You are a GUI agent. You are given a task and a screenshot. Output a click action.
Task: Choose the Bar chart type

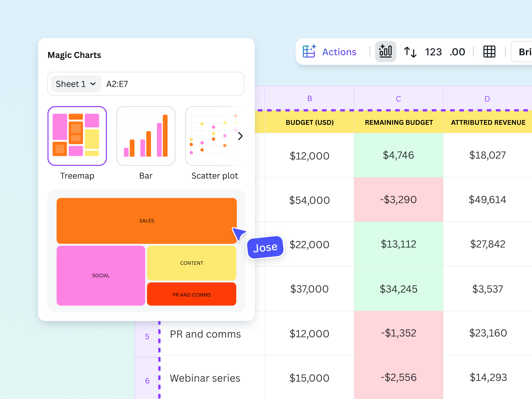[146, 136]
